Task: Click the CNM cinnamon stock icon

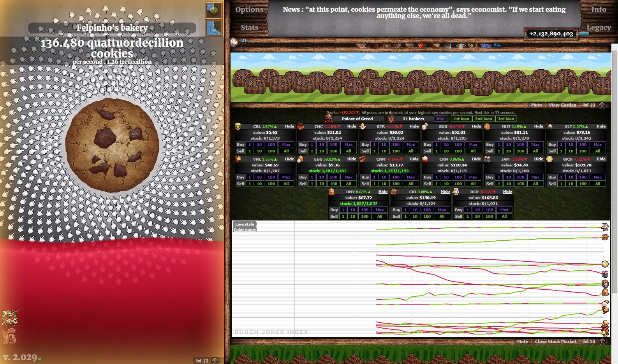Action: pos(363,159)
